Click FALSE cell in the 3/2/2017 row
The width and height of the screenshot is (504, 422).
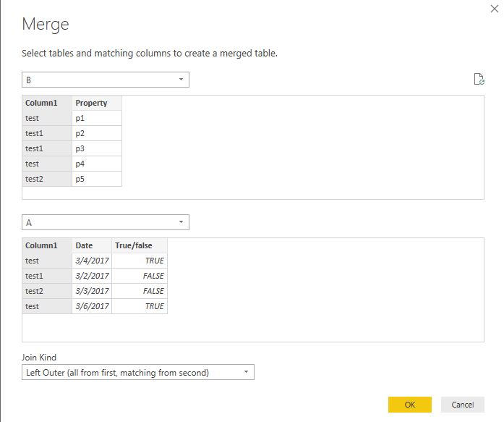pos(140,276)
